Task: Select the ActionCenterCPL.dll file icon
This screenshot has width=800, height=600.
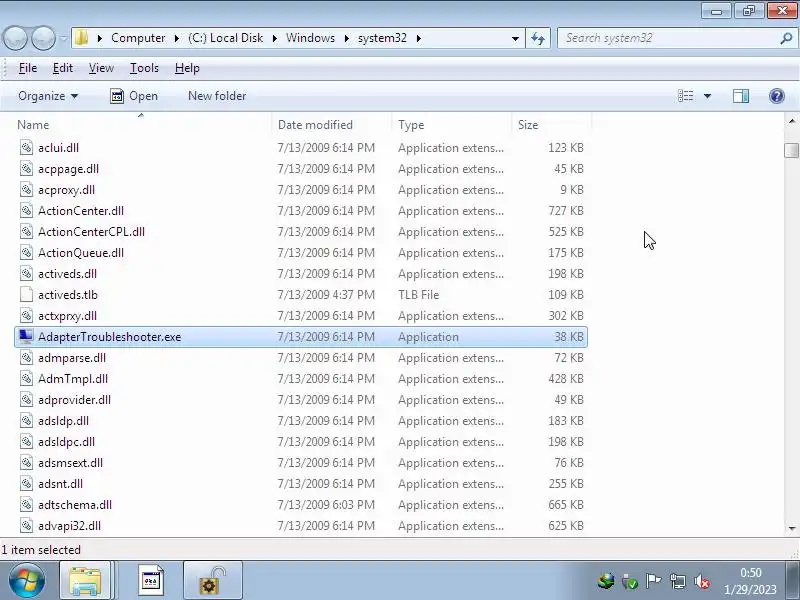Action: 27,232
